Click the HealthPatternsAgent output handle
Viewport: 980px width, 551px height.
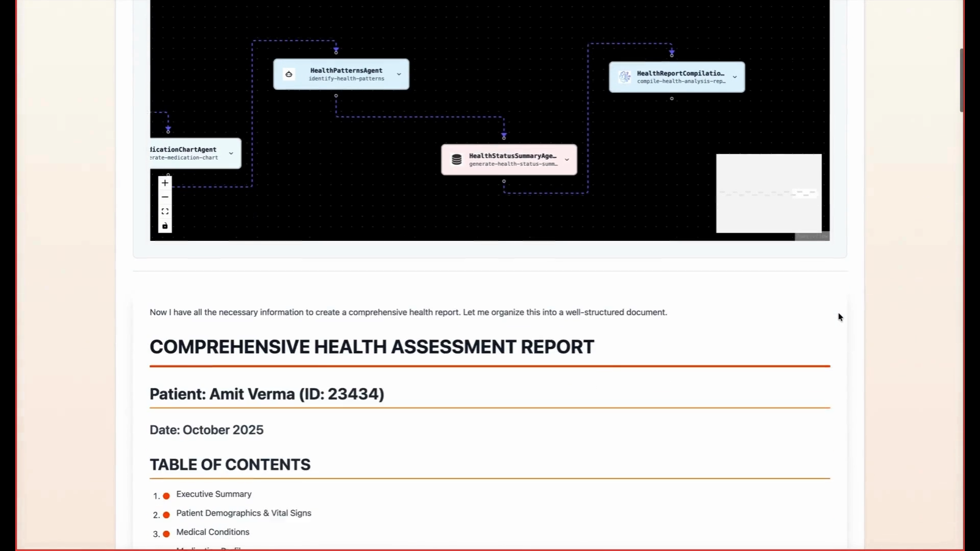[336, 96]
